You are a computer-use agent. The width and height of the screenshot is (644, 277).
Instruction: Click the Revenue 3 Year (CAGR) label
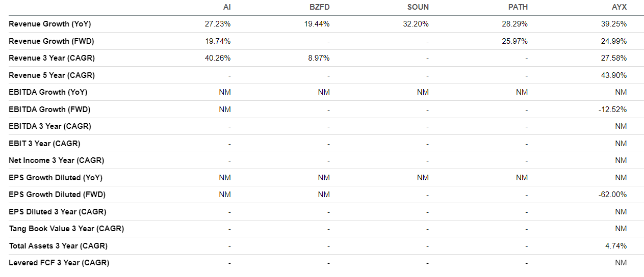pos(51,58)
